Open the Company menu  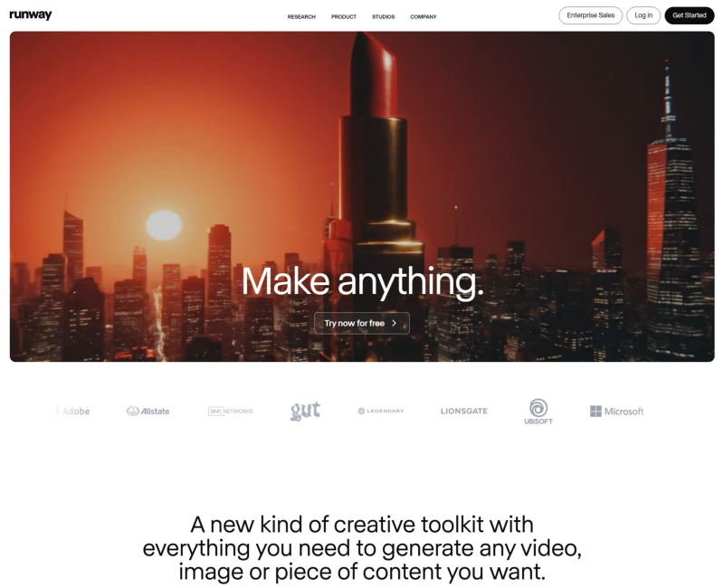[424, 16]
